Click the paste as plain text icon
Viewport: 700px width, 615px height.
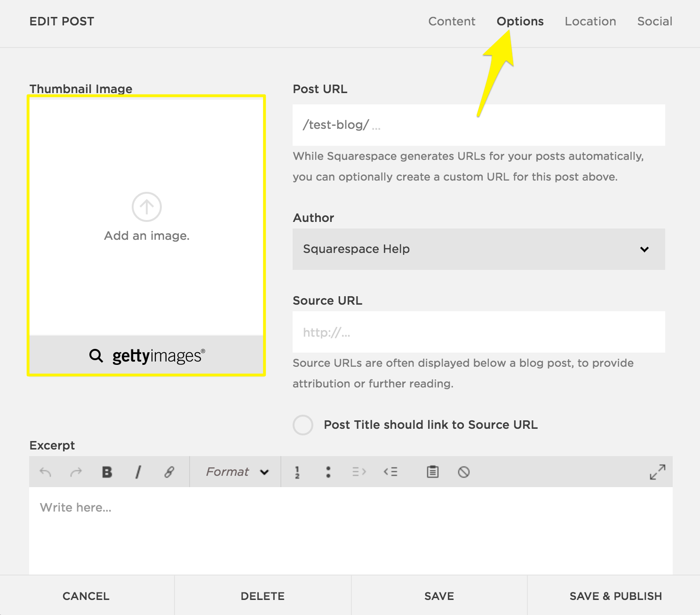click(x=433, y=472)
